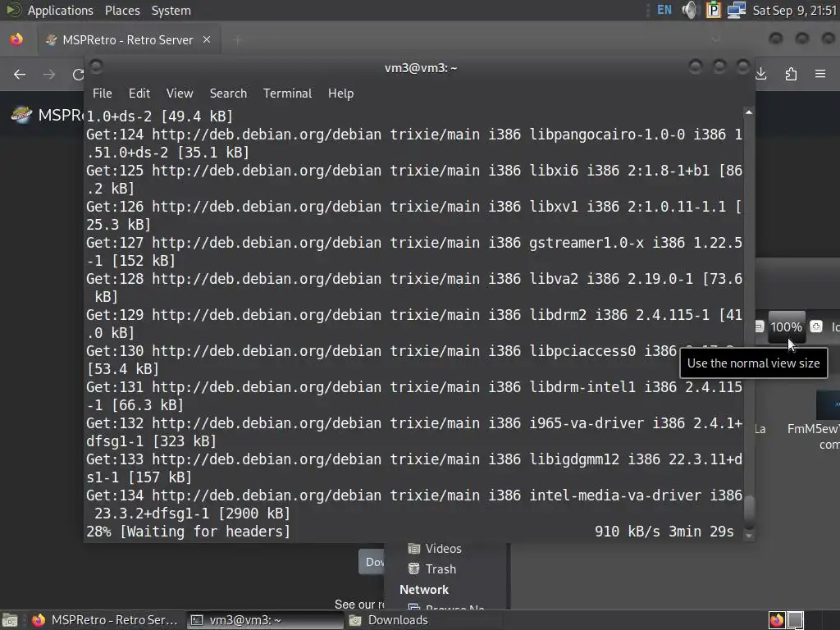
Task: Select the FmM5ew file thumbnail in Downloads
Action: coord(829,405)
